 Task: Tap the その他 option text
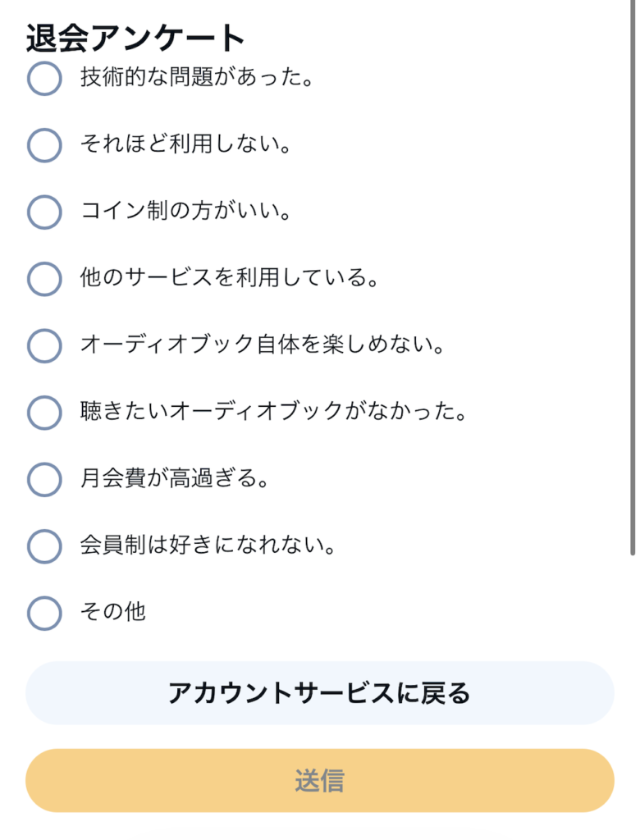112,612
